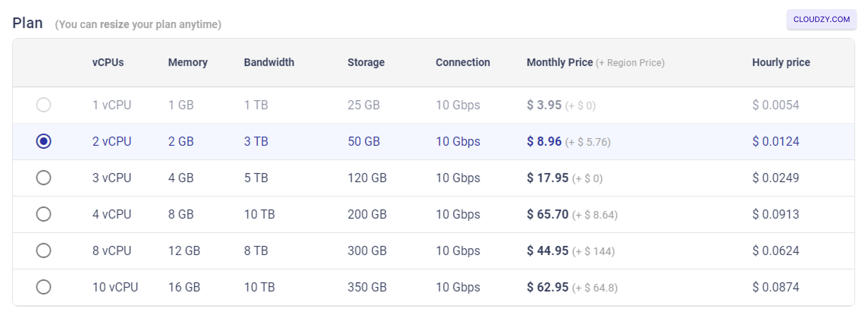Click the 1 TB bandwidth cell
This screenshot has height=315, width=868.
[256, 105]
